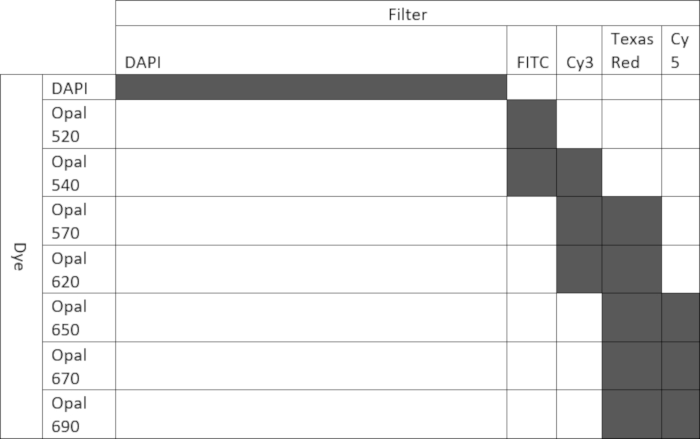Screen dimensions: 700x439
Task: Select the DAPI dye row label
Action: (x=78, y=87)
